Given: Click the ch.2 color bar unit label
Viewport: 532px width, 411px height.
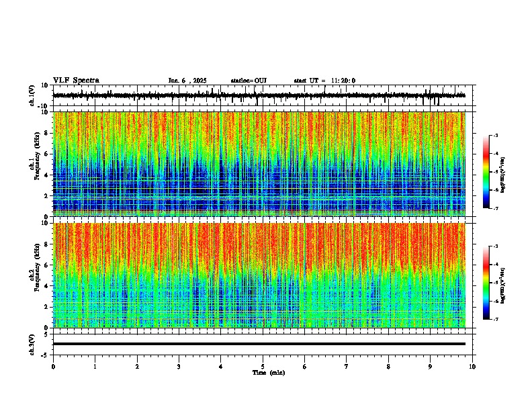Looking at the screenshot, I should tap(502, 285).
